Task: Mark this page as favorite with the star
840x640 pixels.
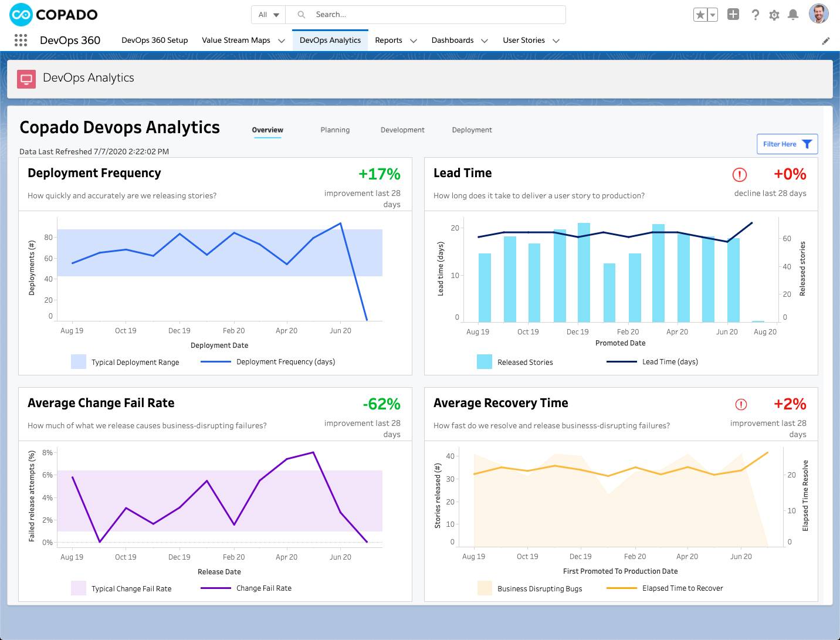Action: pyautogui.click(x=701, y=13)
